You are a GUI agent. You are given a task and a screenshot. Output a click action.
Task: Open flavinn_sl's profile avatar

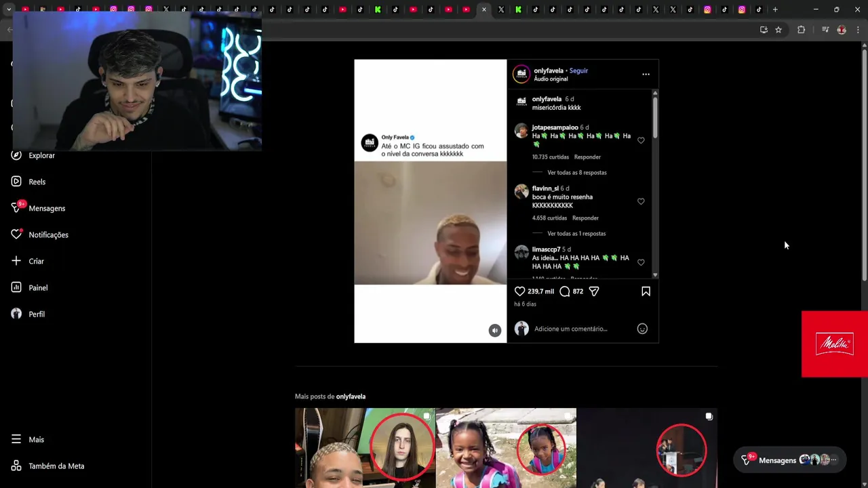coord(521,192)
